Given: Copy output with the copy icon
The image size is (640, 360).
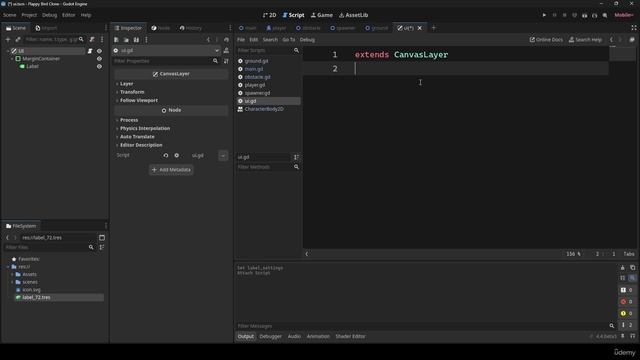Looking at the screenshot, I should point(632,268).
